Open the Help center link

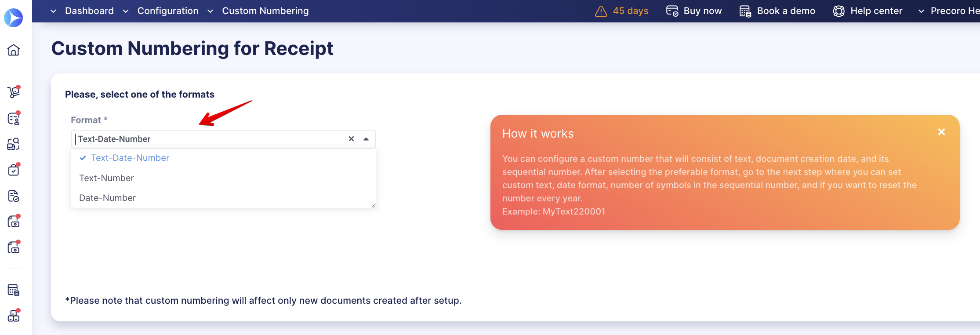(876, 11)
